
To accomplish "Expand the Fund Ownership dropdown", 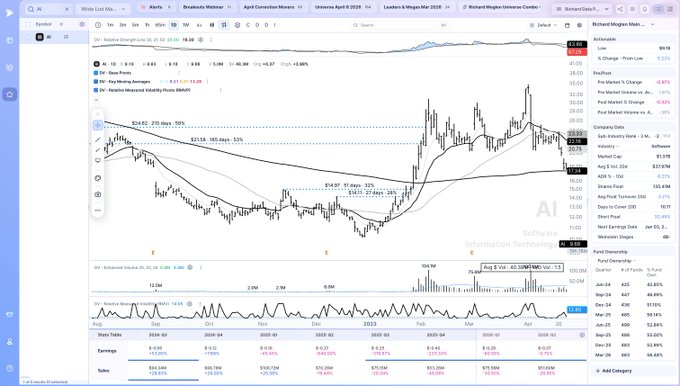I will point(616,261).
